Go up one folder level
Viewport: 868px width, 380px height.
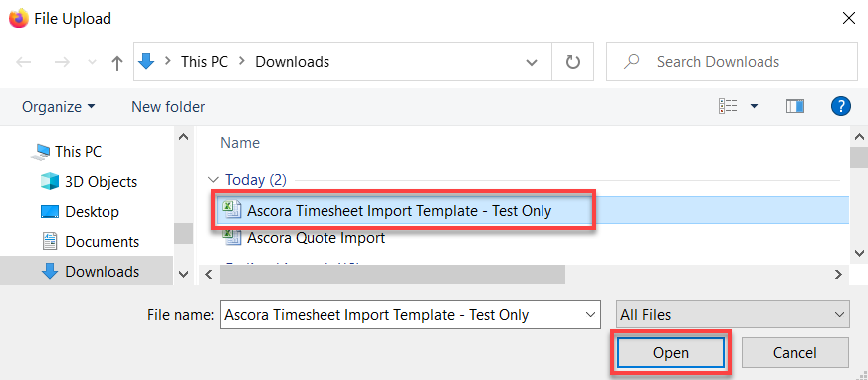(116, 62)
